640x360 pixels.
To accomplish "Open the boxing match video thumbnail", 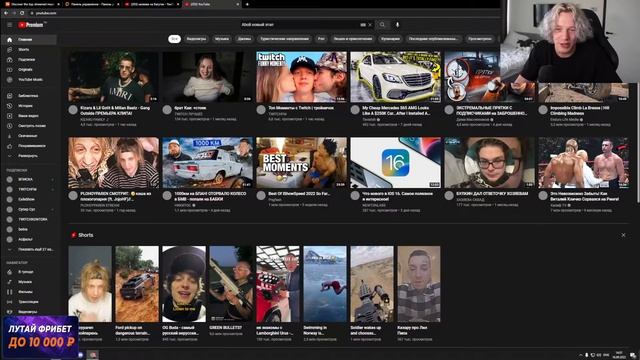I will pyautogui.click(x=584, y=162).
